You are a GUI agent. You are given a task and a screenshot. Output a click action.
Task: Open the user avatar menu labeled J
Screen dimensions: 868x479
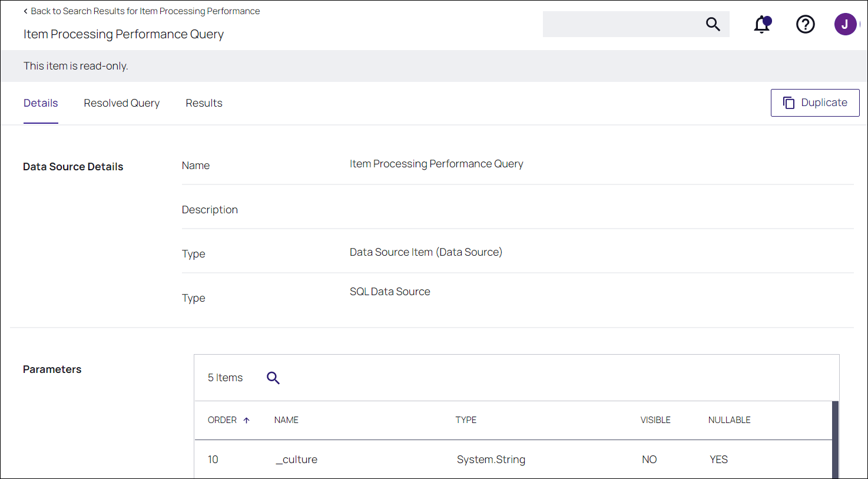click(x=845, y=24)
